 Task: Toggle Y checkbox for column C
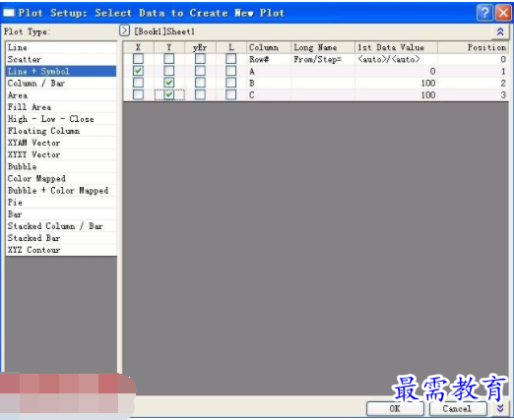point(169,94)
